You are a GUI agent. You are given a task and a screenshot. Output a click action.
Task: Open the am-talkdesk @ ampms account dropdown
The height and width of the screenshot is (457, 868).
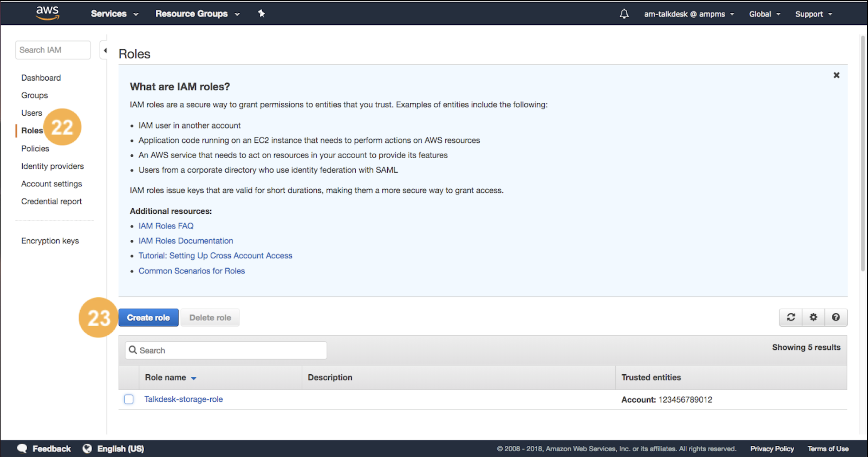click(689, 14)
